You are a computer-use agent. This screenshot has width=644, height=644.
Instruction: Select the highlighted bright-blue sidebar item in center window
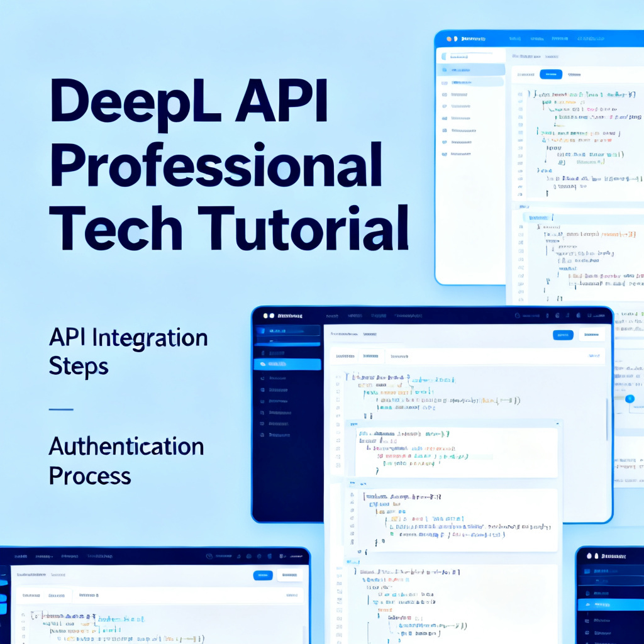coord(287,364)
